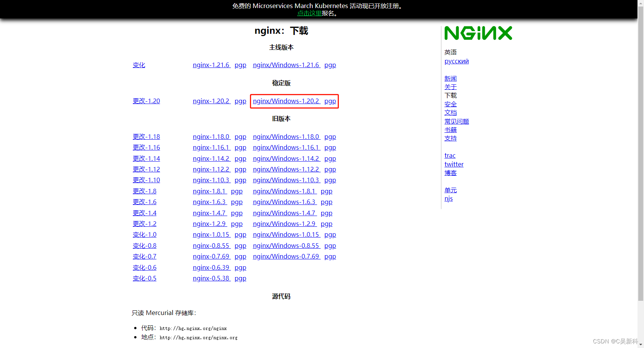This screenshot has height=348, width=644.
Task: Open the 变化-0.8 changes link
Action: click(x=145, y=246)
